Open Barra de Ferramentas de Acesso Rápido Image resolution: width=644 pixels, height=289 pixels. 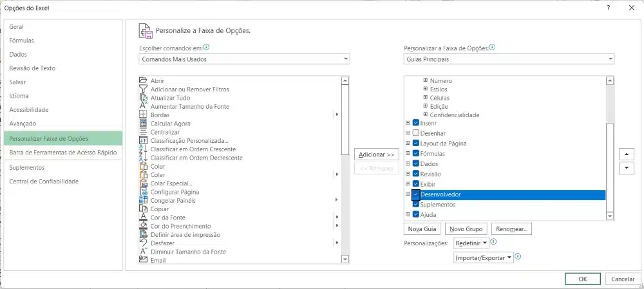(63, 153)
